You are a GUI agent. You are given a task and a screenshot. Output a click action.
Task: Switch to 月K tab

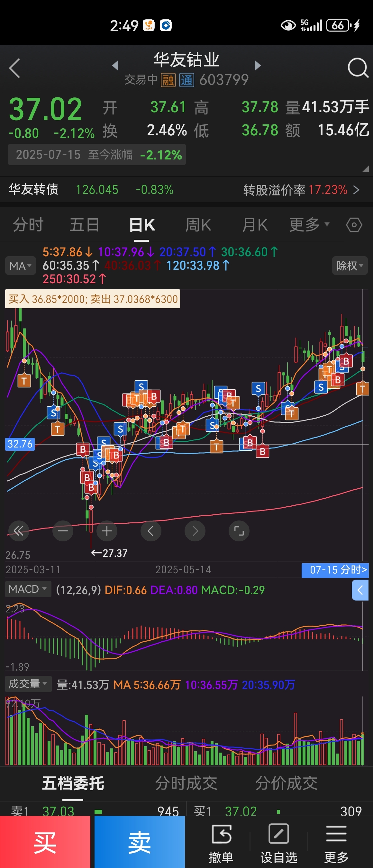coord(255,225)
